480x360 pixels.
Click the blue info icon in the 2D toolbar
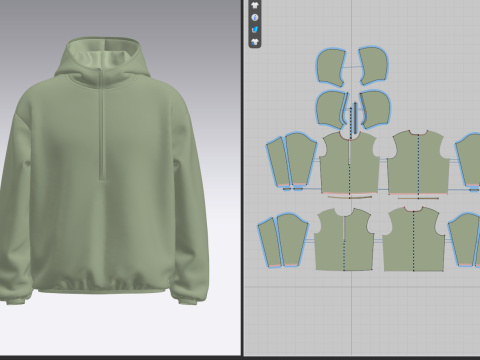coord(255,17)
